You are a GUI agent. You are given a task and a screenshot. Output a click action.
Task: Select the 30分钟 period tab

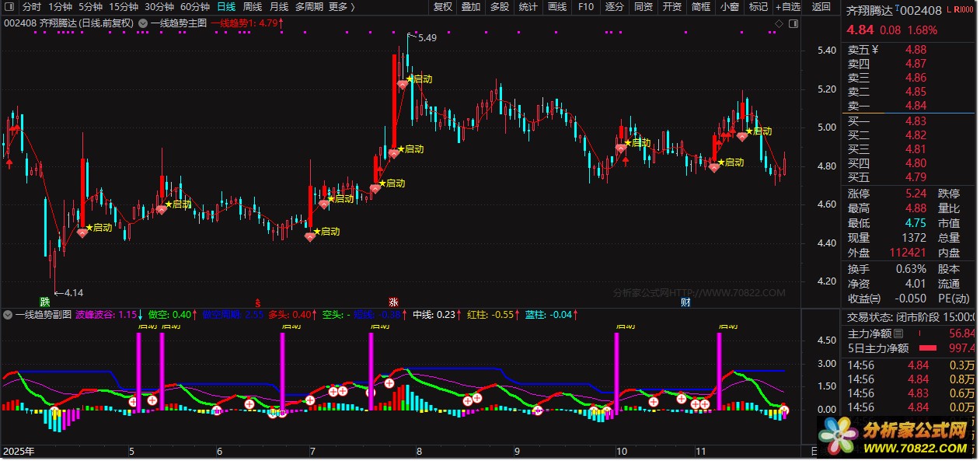pyautogui.click(x=159, y=7)
